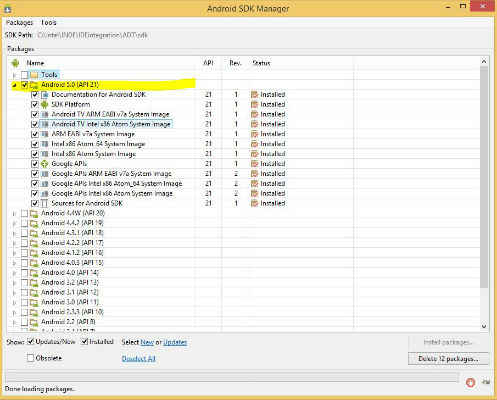The image size is (497, 400).
Task: Click the Installed status icon for Google APIs
Action: click(x=255, y=164)
